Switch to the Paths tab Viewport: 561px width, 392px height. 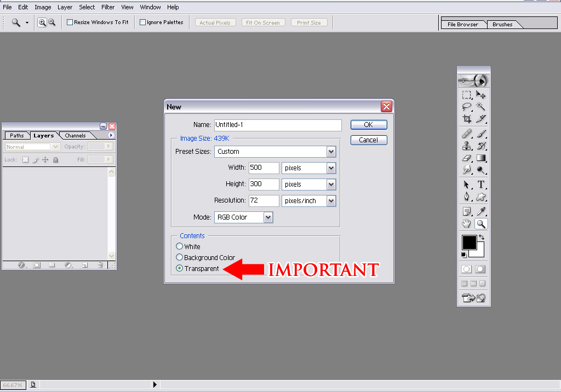[17, 136]
